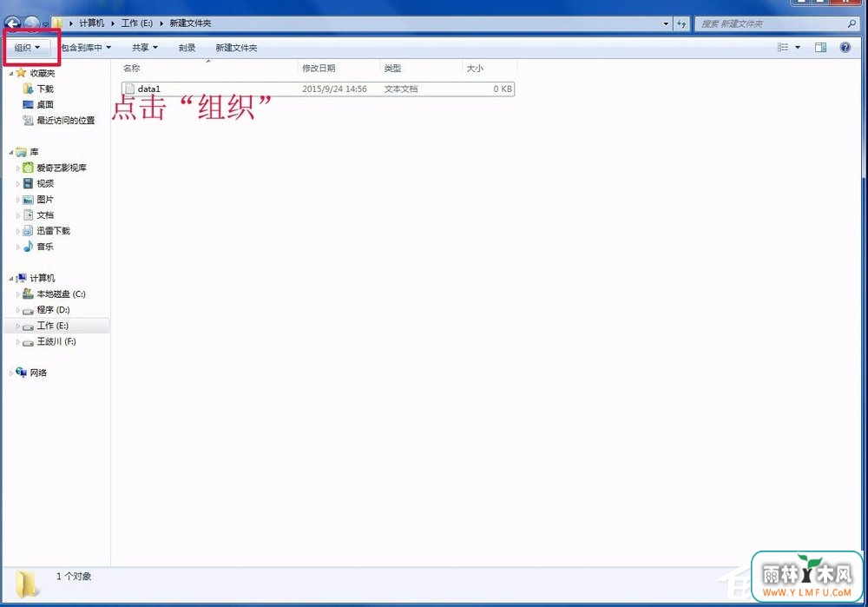The height and width of the screenshot is (607, 868).
Task: Click the Forward navigation arrow
Action: coord(31,23)
